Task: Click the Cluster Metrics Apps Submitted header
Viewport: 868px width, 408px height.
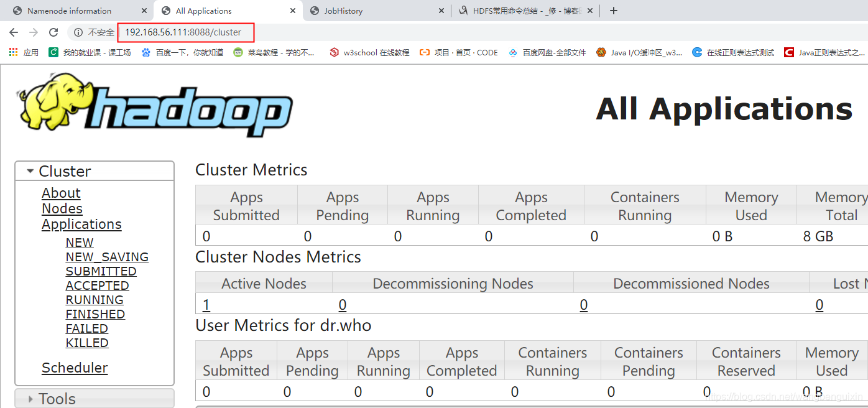Action: click(x=246, y=206)
